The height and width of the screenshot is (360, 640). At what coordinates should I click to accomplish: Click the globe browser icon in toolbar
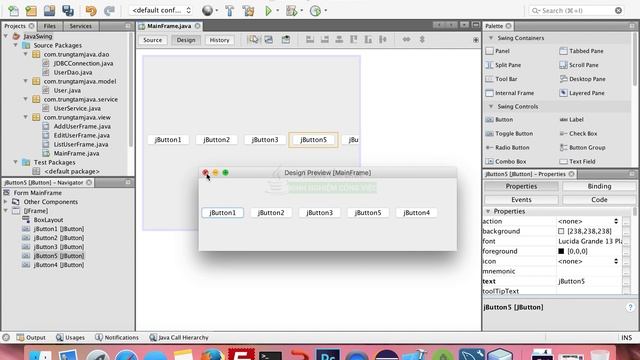tap(207, 11)
